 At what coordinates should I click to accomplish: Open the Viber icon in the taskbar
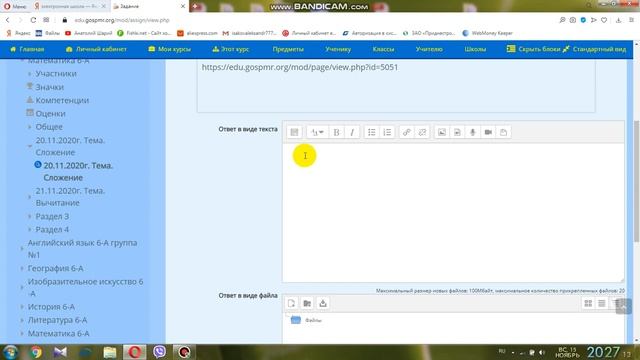(x=159, y=352)
